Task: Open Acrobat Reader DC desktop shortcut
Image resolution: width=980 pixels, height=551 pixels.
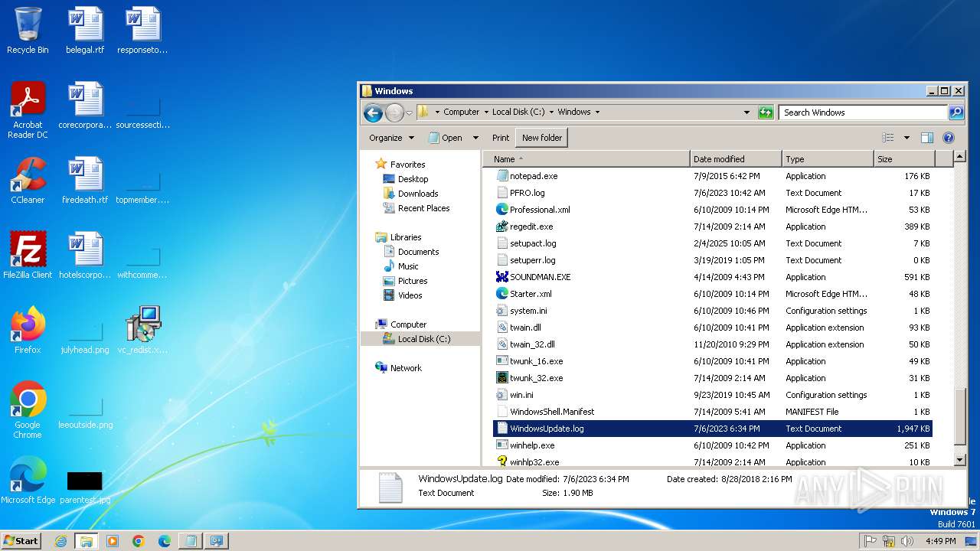Action: 28,110
